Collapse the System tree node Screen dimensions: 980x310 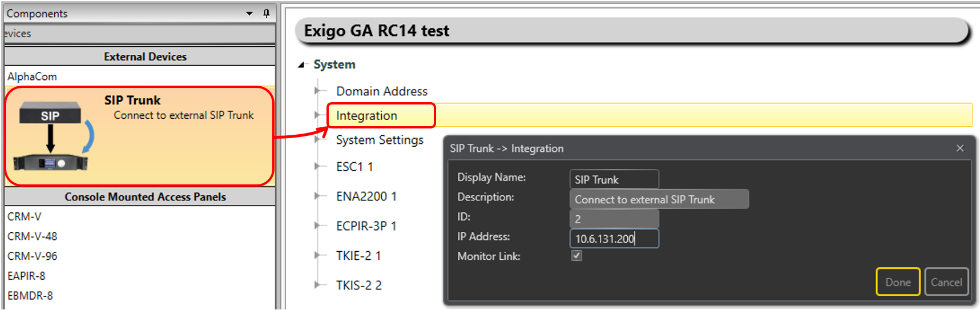coord(301,65)
